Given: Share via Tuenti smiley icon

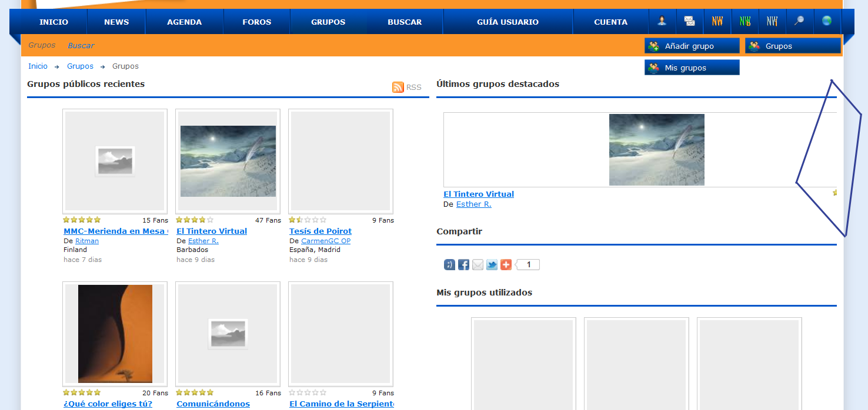Looking at the screenshot, I should (449, 265).
